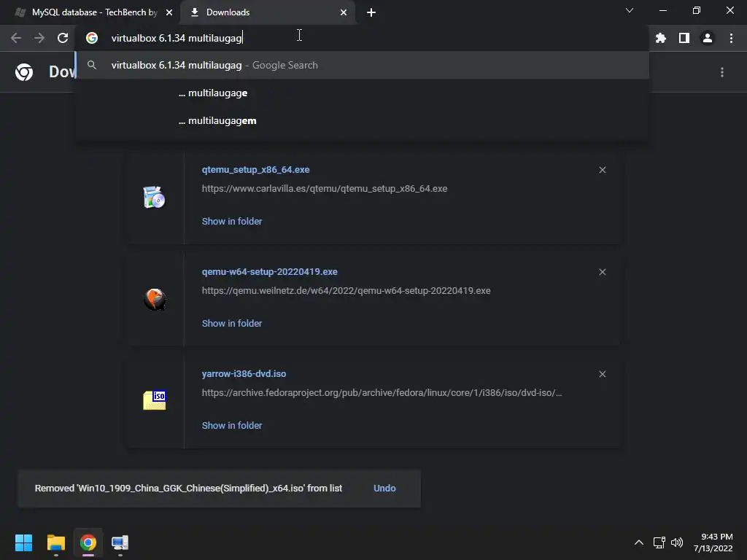Screen dimensions: 747x560
Task: Click the browser forward arrow
Action: click(x=39, y=38)
